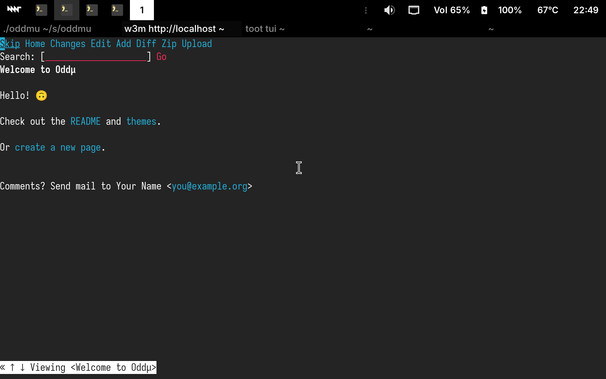This screenshot has height=379, width=606.
Task: Click the Add link
Action: tap(124, 44)
